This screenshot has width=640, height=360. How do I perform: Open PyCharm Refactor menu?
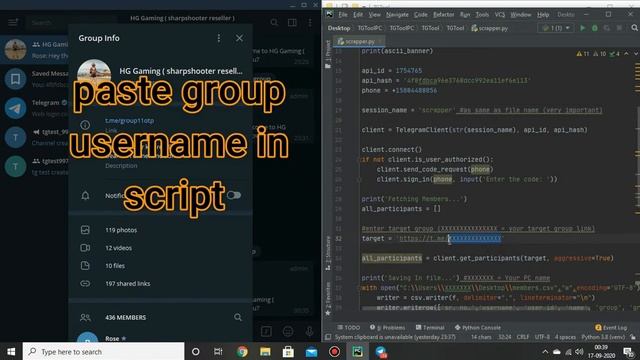pyautogui.click(x=443, y=15)
